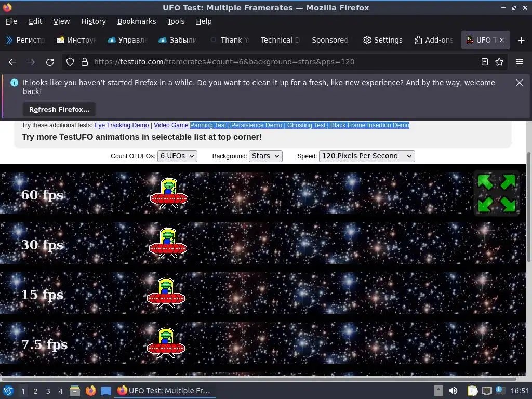Open the Count Of UFOs dropdown

pyautogui.click(x=177, y=156)
